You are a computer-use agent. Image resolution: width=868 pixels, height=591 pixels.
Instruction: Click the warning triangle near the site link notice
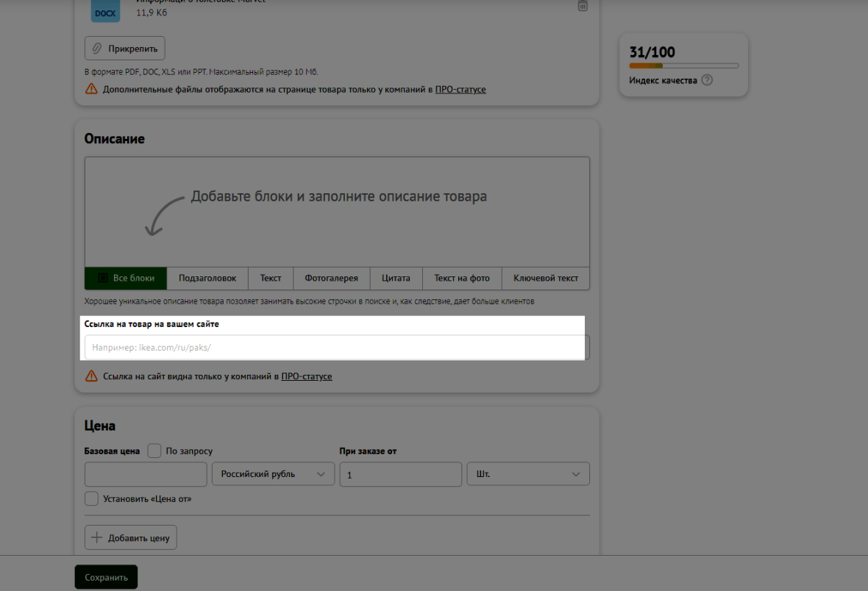coord(91,376)
